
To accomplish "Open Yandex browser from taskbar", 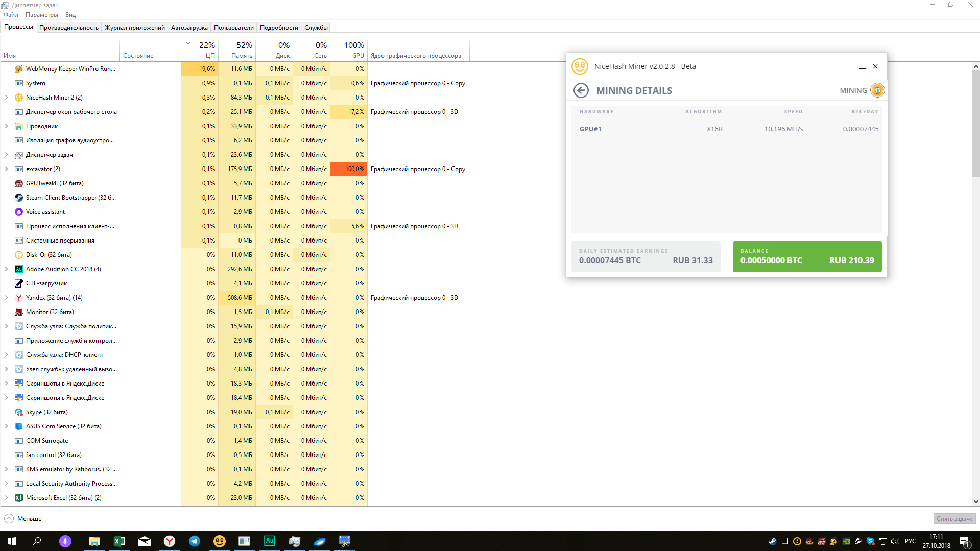I will (169, 541).
